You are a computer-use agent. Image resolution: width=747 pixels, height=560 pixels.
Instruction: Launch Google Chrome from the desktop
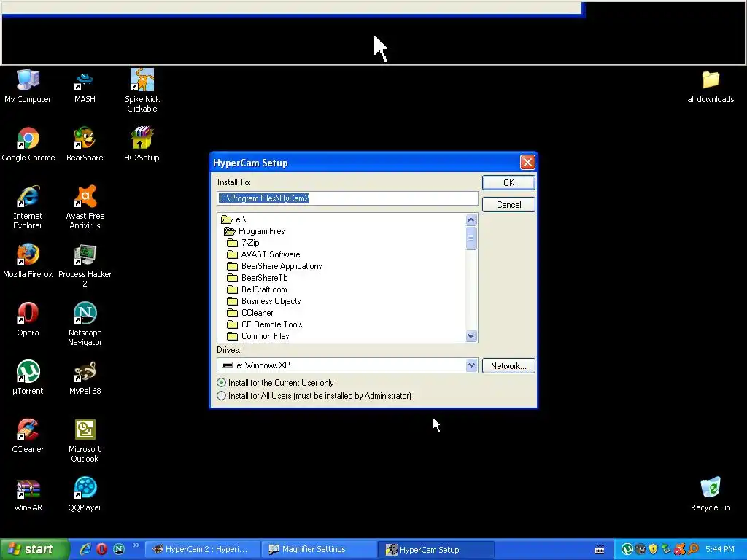(28, 144)
